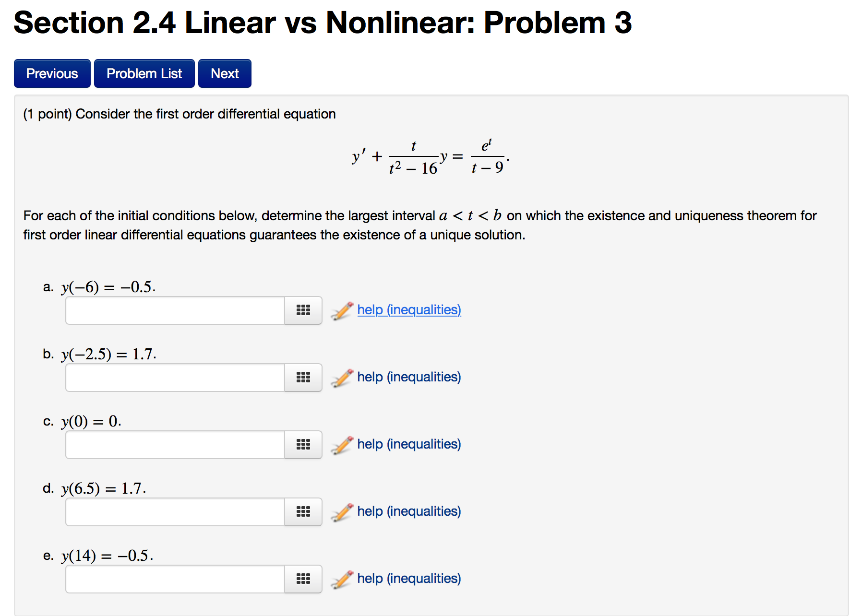
Task: Open help (inequalities) link for part a
Action: coord(409,310)
